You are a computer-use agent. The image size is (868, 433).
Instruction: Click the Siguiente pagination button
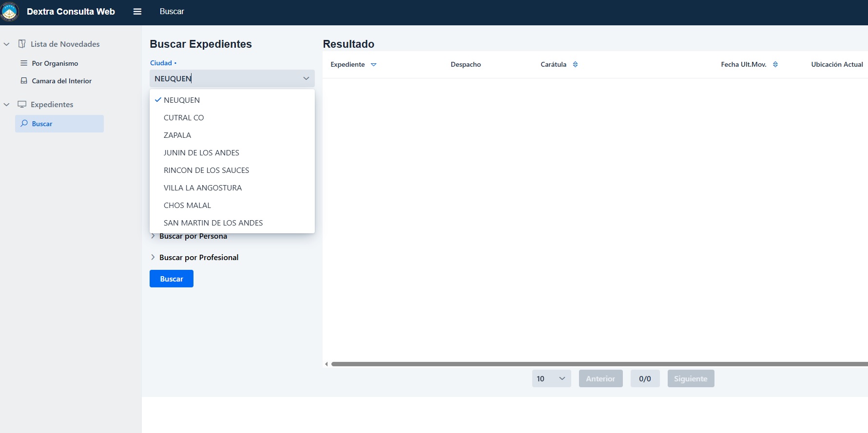(691, 379)
